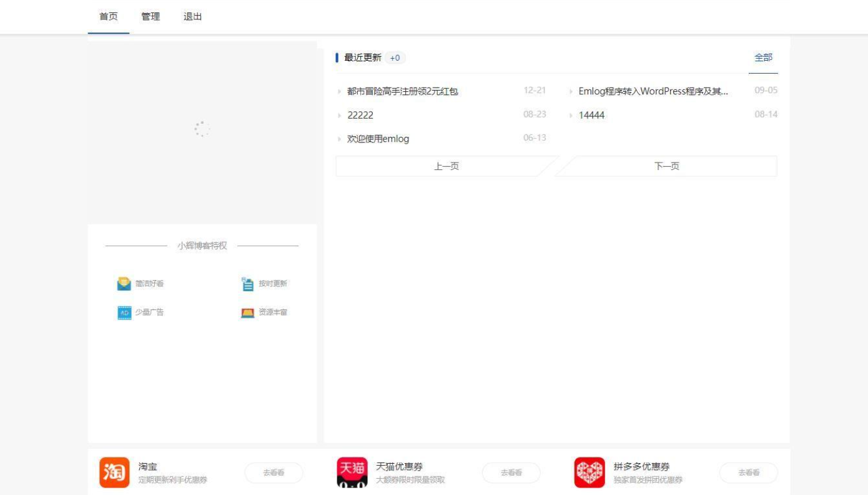Select the 全部 tab
Viewport: 868px width, 495px height.
tap(764, 57)
